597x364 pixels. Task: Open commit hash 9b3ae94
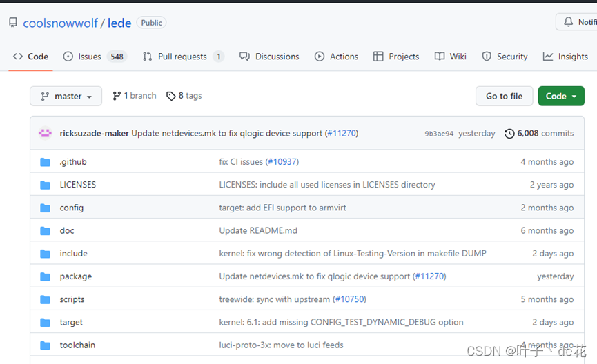pyautogui.click(x=439, y=134)
